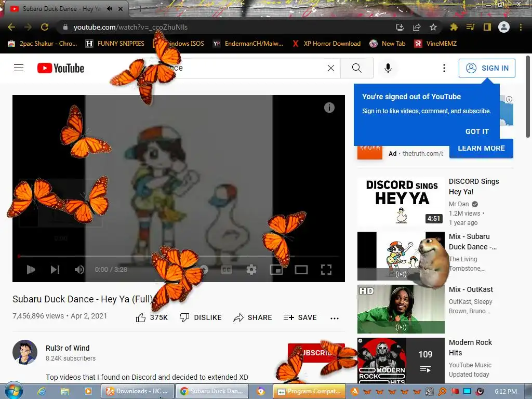Switch to Downloads - UC taskbar window

pos(137,391)
